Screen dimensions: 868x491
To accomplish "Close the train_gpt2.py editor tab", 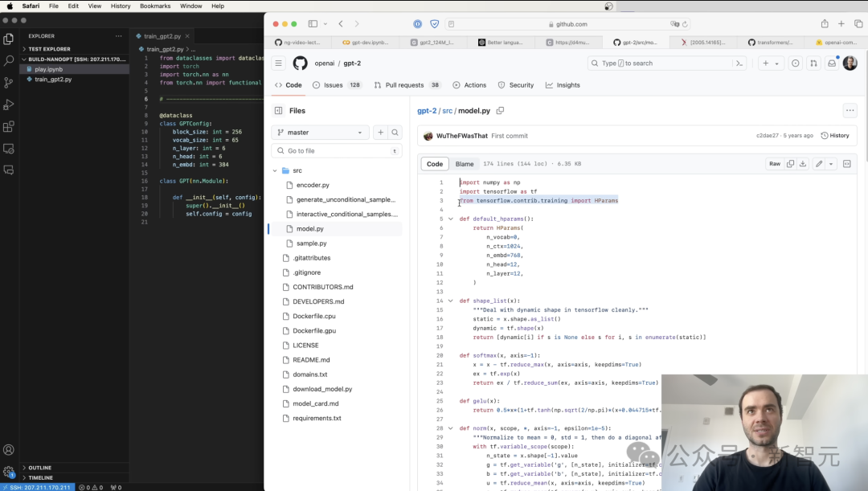I will pos(187,36).
